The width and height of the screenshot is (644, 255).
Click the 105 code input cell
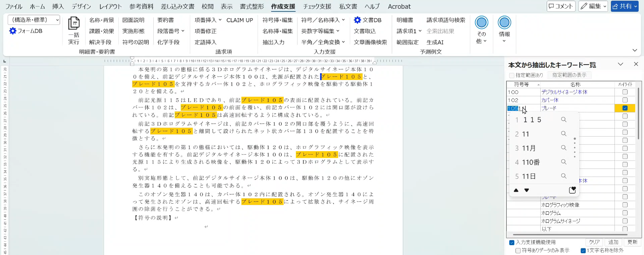pyautogui.click(x=524, y=108)
